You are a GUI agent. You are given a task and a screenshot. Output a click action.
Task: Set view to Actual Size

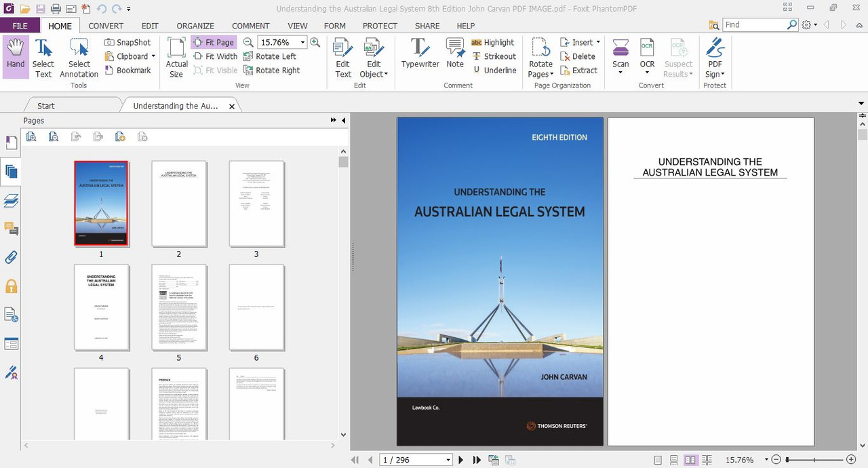(176, 57)
